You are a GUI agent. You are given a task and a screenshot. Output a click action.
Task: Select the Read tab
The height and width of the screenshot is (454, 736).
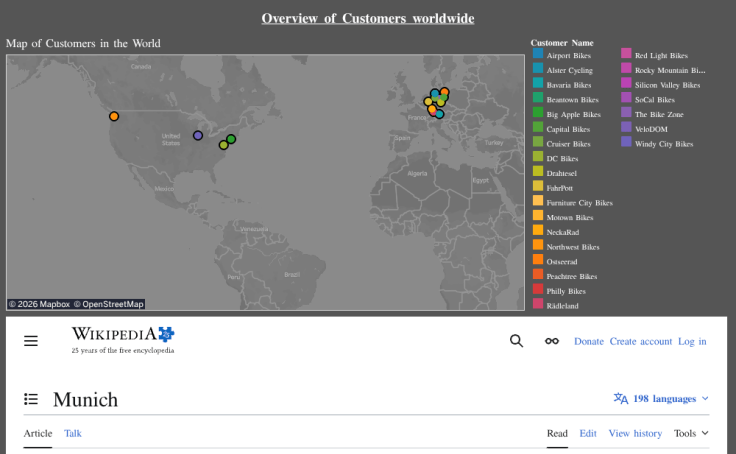coord(557,433)
